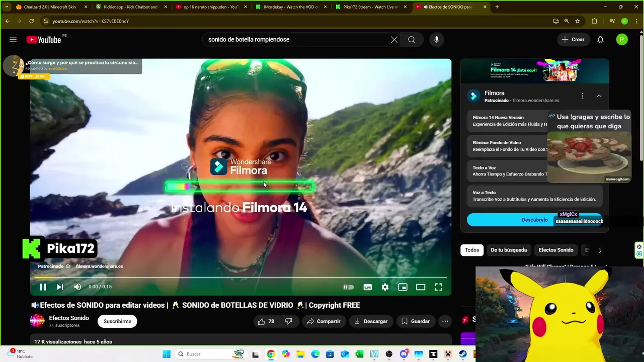Open YouTube notifications bell
Image resolution: width=644 pixels, height=362 pixels.
click(x=600, y=40)
